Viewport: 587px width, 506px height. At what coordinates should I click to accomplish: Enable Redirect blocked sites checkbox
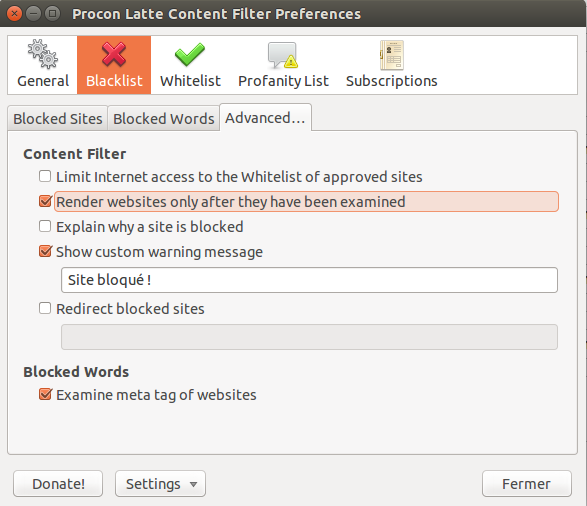[45, 308]
